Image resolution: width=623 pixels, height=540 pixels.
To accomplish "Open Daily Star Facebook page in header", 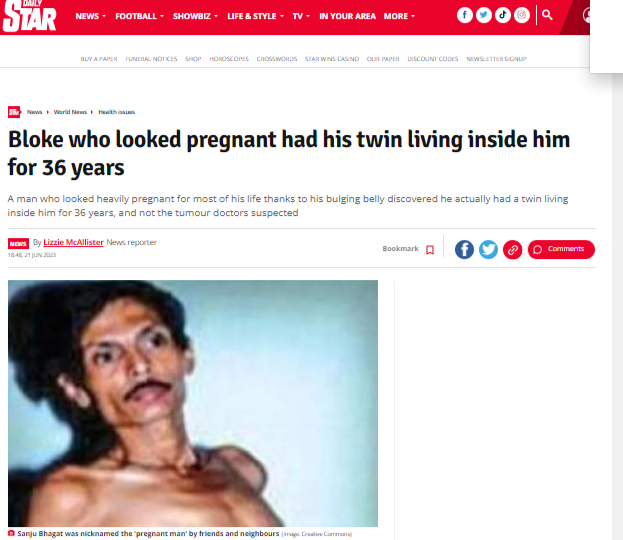I will click(x=464, y=15).
